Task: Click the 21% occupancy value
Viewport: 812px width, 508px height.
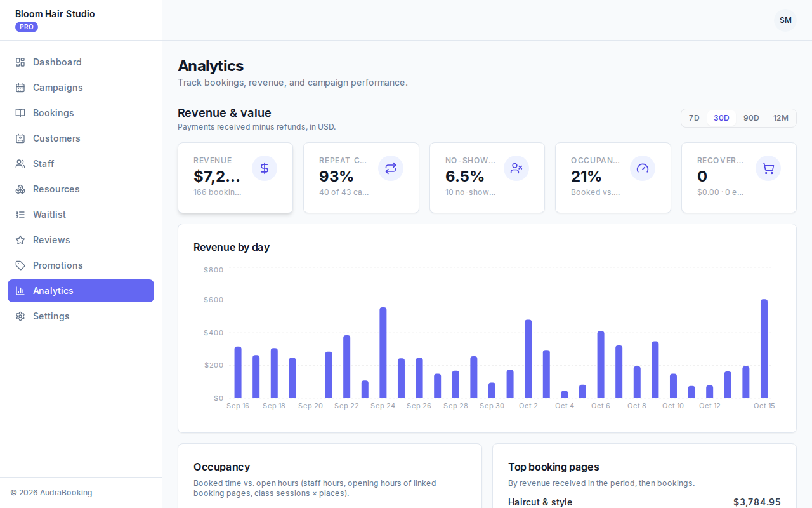Action: click(x=586, y=176)
